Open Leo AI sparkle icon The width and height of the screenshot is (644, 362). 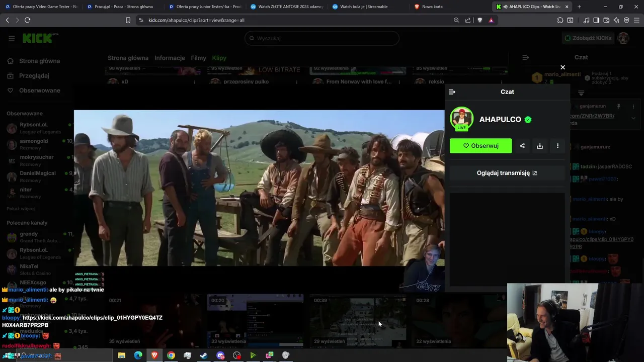tap(616, 20)
